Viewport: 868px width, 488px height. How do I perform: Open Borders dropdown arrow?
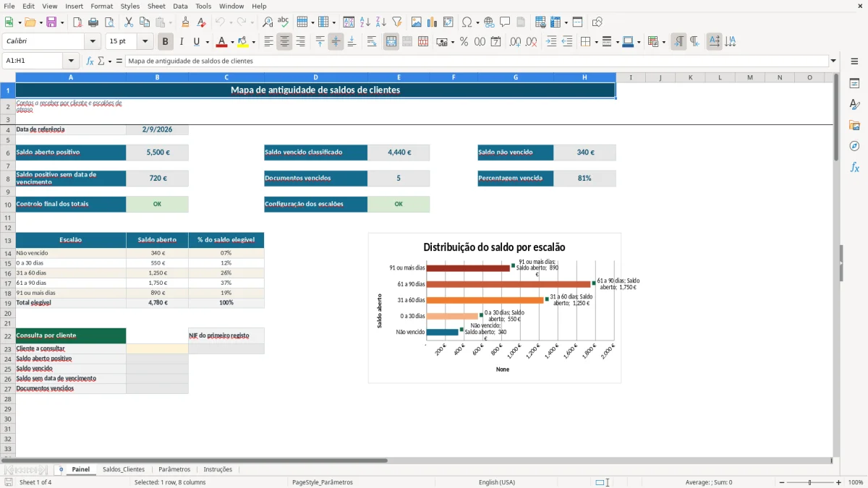pos(596,42)
